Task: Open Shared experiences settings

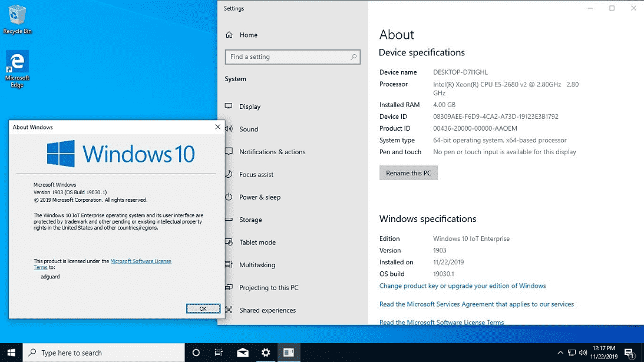Action: tap(267, 310)
